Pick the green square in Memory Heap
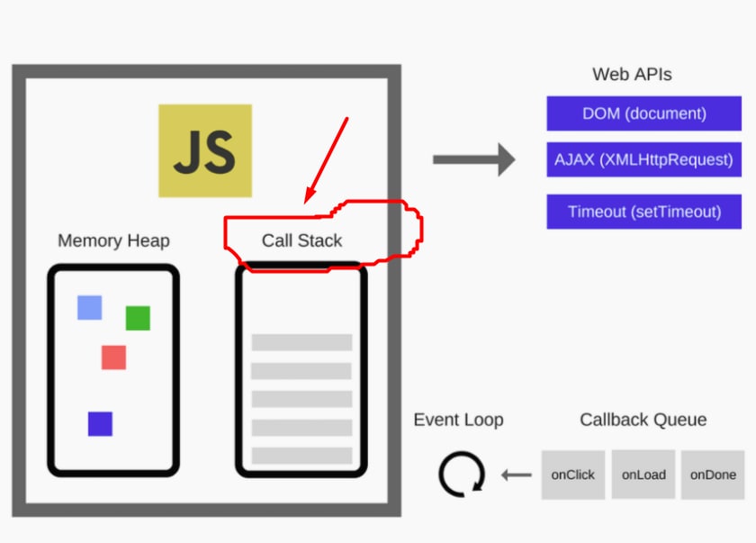Image resolution: width=756 pixels, height=543 pixels. pos(138,318)
